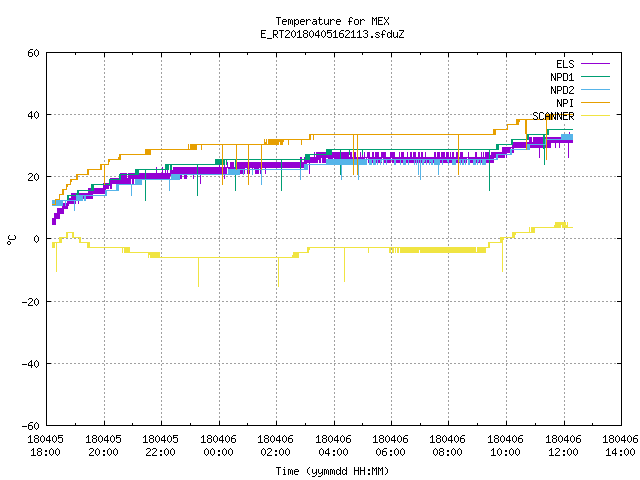Click the y-axis label -60
The height and width of the screenshot is (480, 640).
30,426
